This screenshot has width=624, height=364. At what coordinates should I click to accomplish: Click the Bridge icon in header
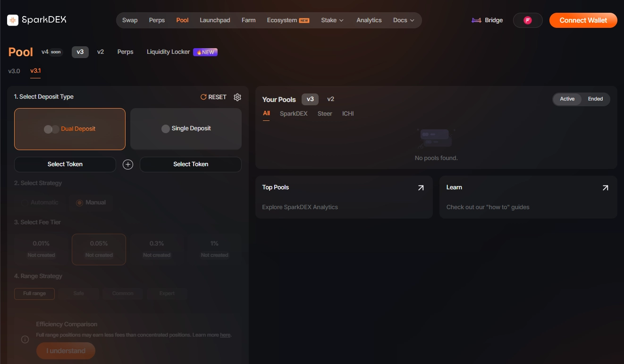(x=476, y=20)
